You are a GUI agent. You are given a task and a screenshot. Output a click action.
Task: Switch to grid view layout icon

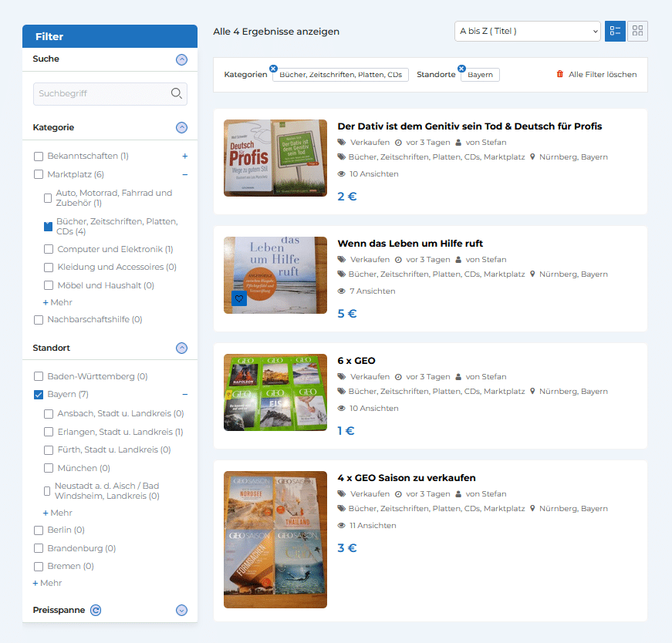tap(637, 31)
